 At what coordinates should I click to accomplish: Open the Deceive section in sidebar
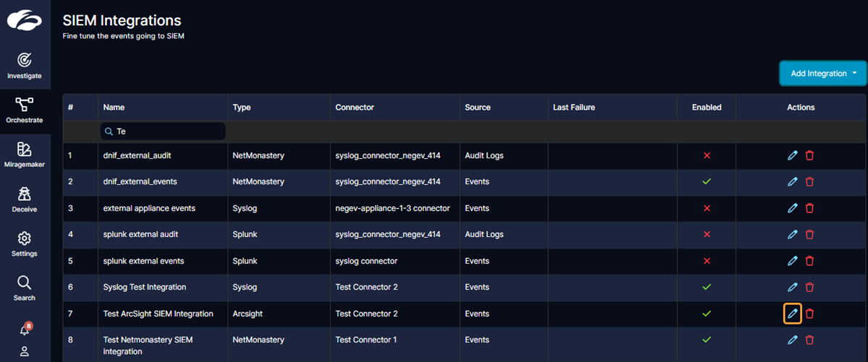pos(25,199)
